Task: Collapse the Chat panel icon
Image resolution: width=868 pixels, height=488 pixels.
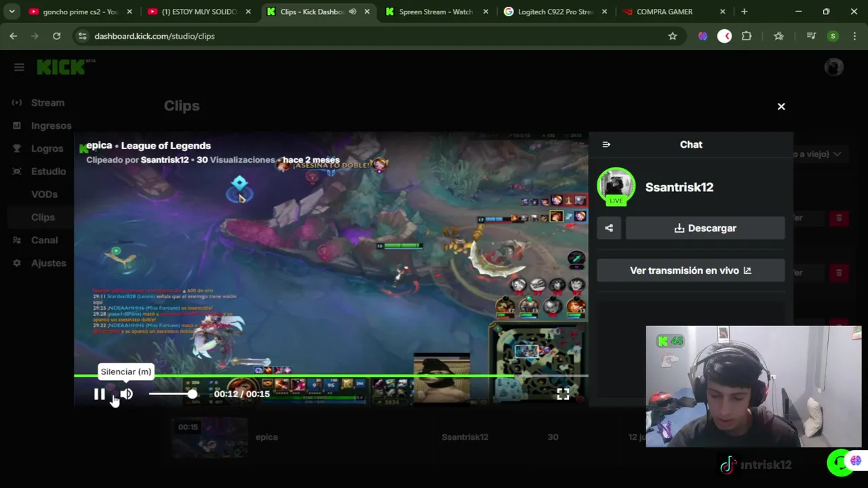Action: 606,144
